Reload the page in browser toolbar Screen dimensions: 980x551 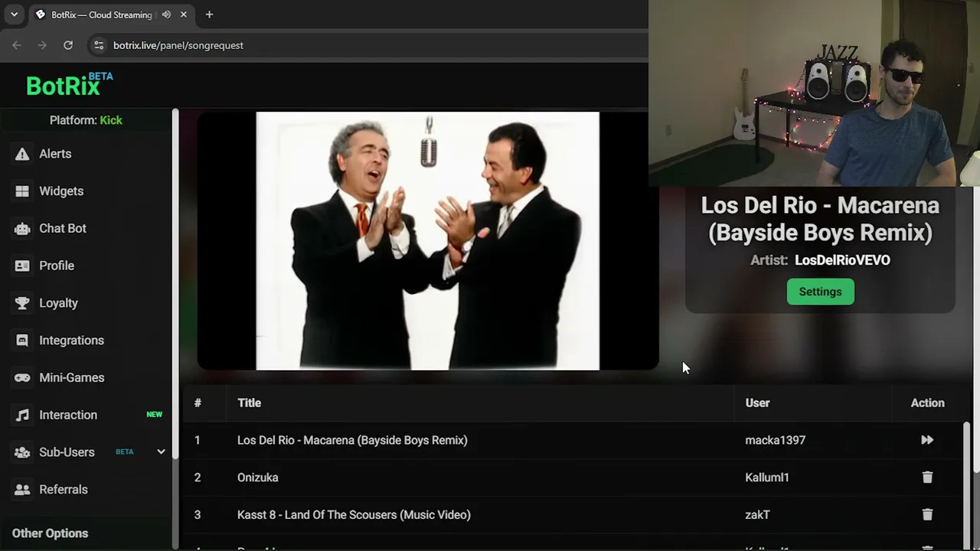click(68, 45)
